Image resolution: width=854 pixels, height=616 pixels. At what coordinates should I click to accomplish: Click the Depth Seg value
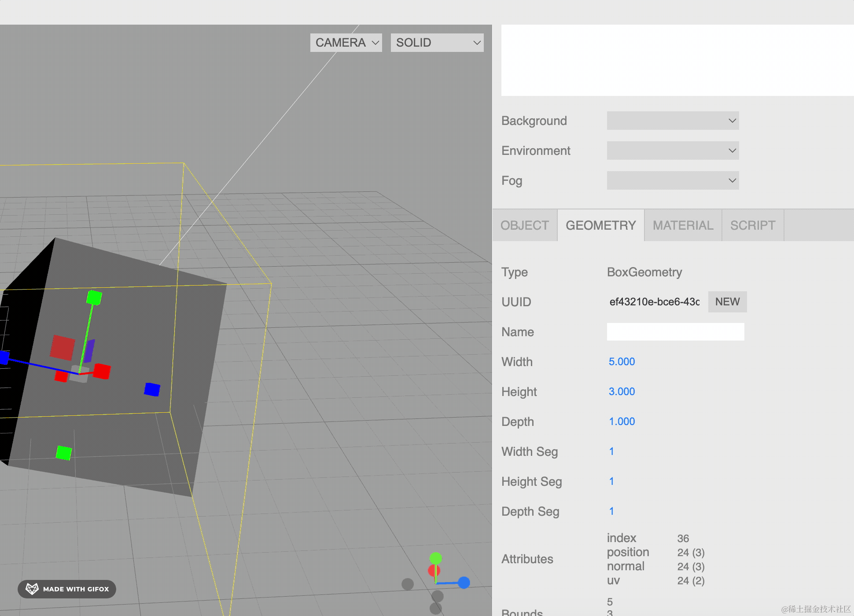click(x=611, y=511)
